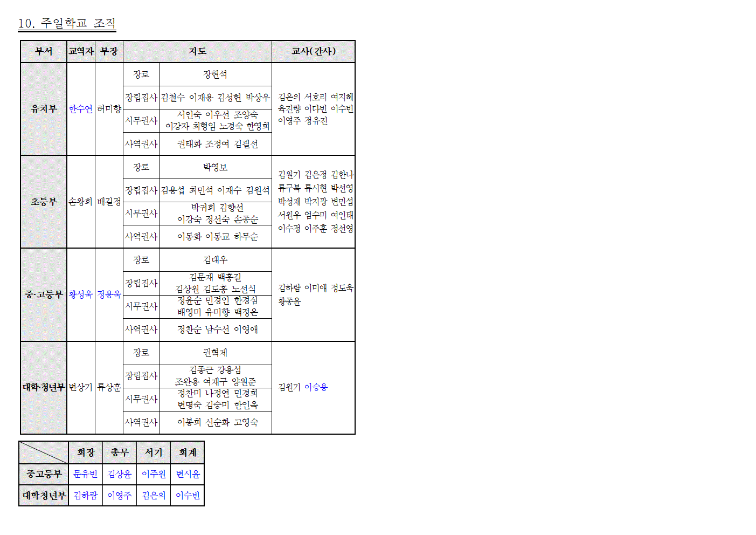This screenshot has width=756, height=535.
Task: Click the elder name '권혁제'
Action: pos(216,353)
